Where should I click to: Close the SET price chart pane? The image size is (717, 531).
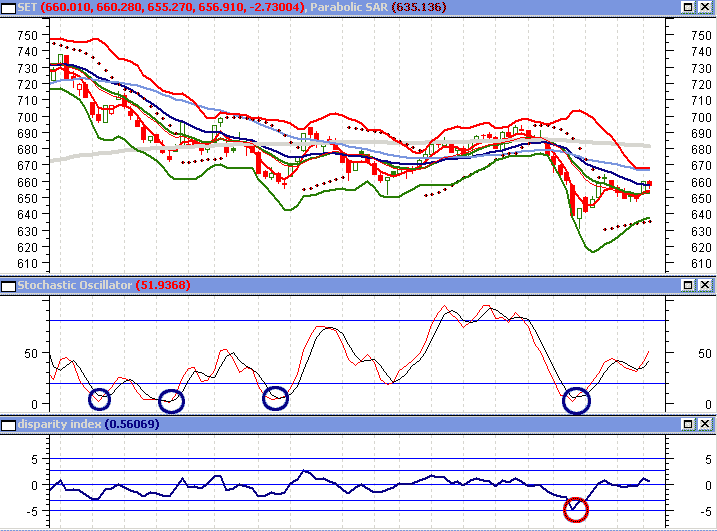coord(705,7)
